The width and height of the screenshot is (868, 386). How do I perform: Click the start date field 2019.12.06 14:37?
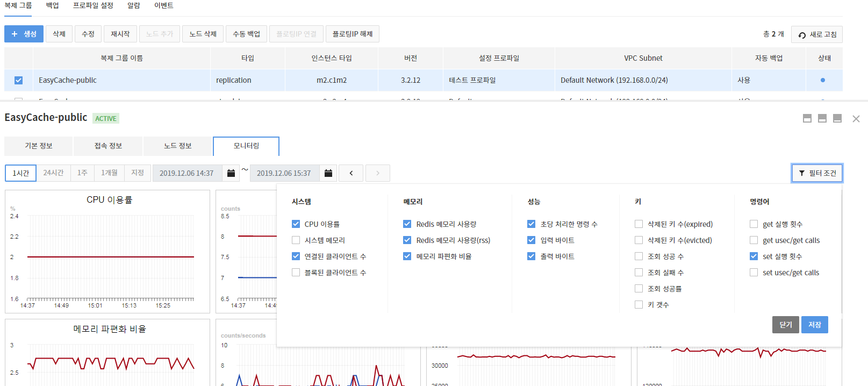point(188,173)
